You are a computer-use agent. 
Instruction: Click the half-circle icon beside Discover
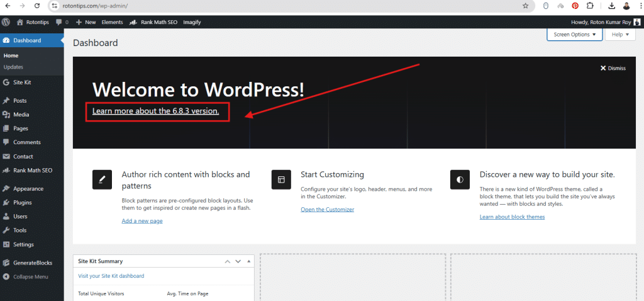(x=460, y=179)
